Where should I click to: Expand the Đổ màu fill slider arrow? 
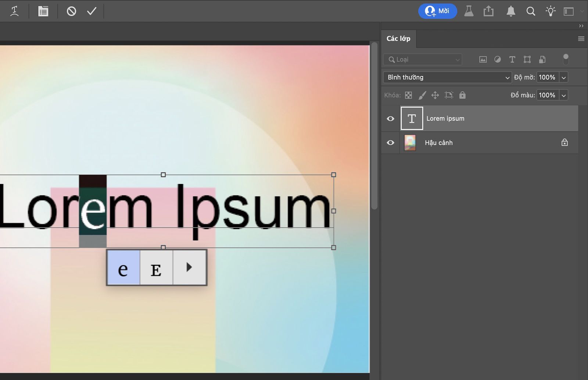(564, 95)
